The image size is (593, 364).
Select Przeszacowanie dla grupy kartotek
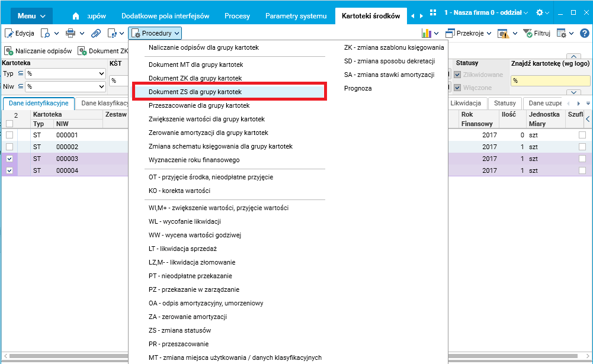pos(199,105)
